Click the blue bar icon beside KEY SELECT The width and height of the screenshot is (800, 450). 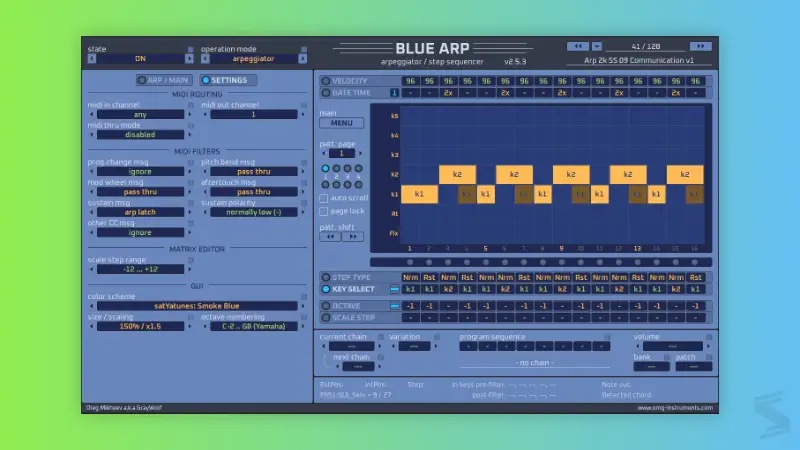(394, 289)
